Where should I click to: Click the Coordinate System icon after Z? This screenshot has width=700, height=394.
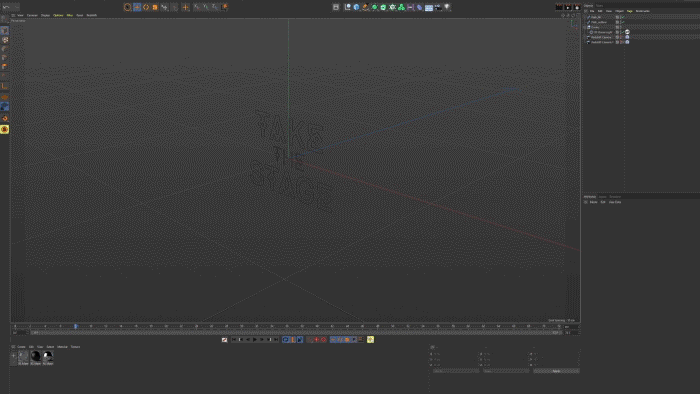225,7
